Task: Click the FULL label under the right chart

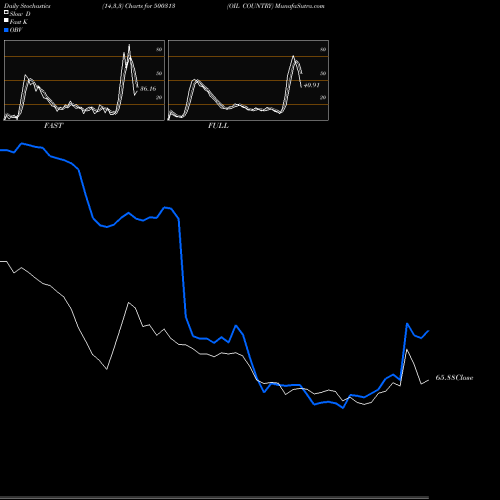Action: click(x=218, y=126)
